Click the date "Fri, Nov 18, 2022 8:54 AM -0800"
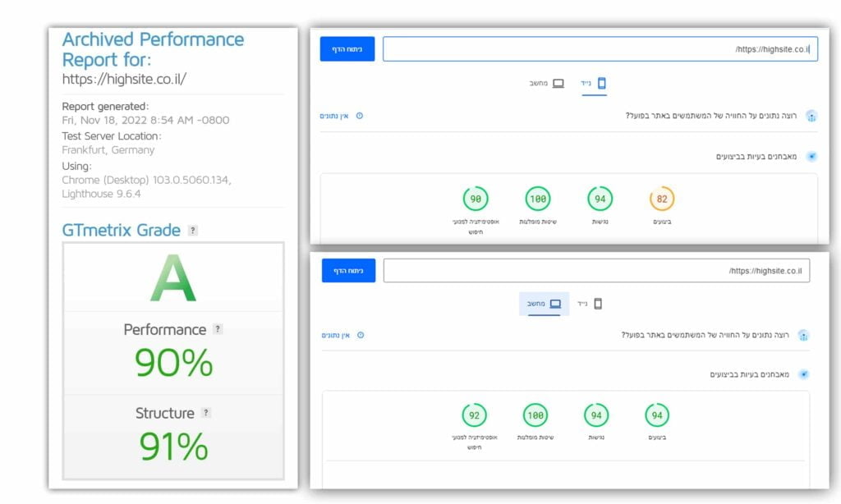The image size is (841, 504). tap(145, 120)
